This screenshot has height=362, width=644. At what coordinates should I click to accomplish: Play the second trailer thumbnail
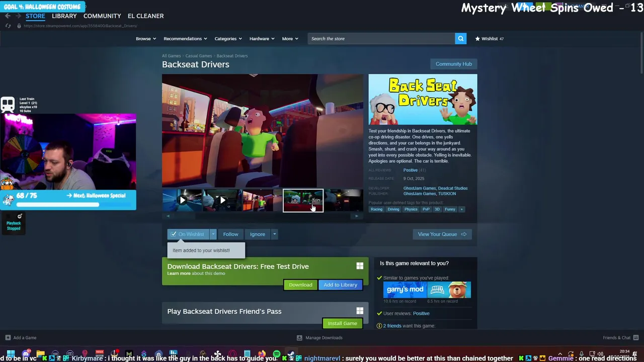pyautogui.click(x=222, y=200)
